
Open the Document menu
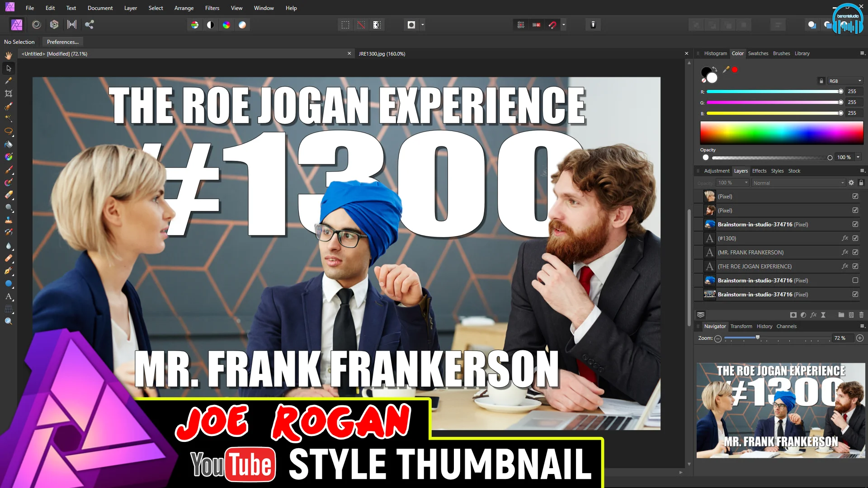pyautogui.click(x=100, y=8)
